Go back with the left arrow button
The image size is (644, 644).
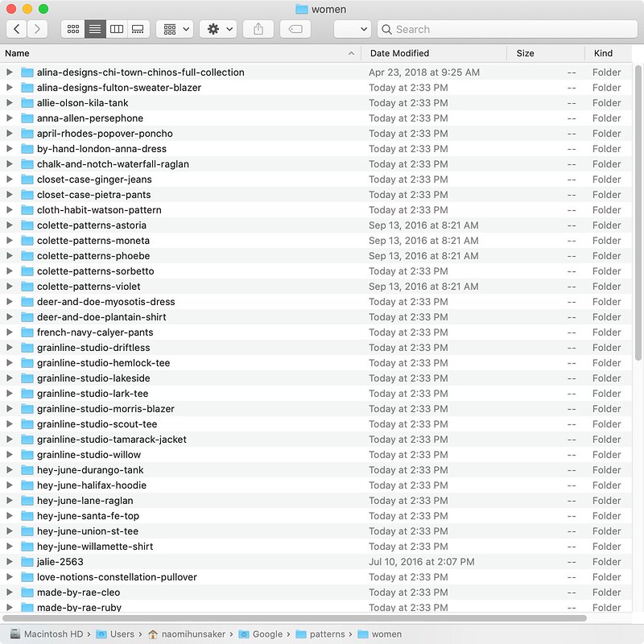[17, 29]
